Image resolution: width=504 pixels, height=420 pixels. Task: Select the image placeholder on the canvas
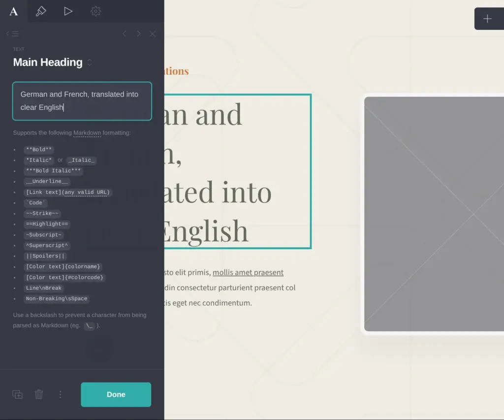coord(434,214)
